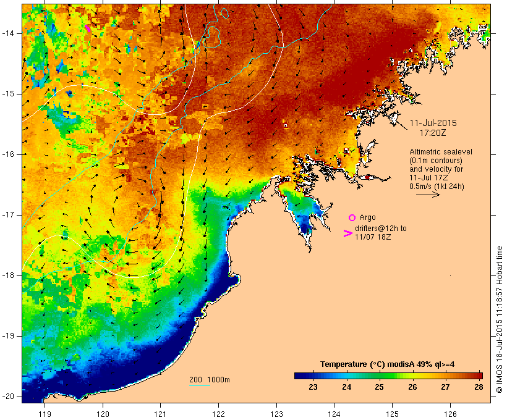The width and height of the screenshot is (507, 420).
Task: Click longitude axis label '126'
Action: click(x=450, y=414)
